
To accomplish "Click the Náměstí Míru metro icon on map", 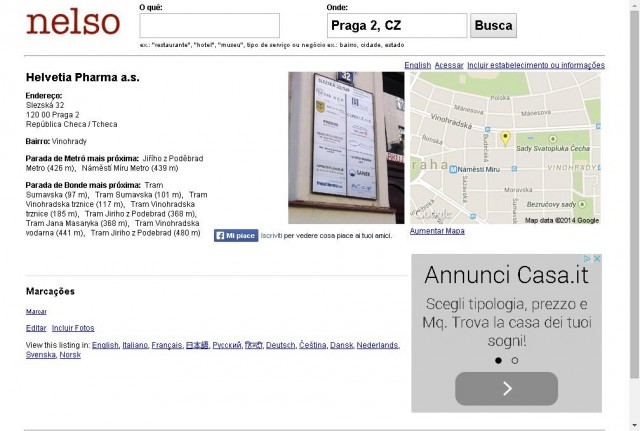I will (453, 169).
